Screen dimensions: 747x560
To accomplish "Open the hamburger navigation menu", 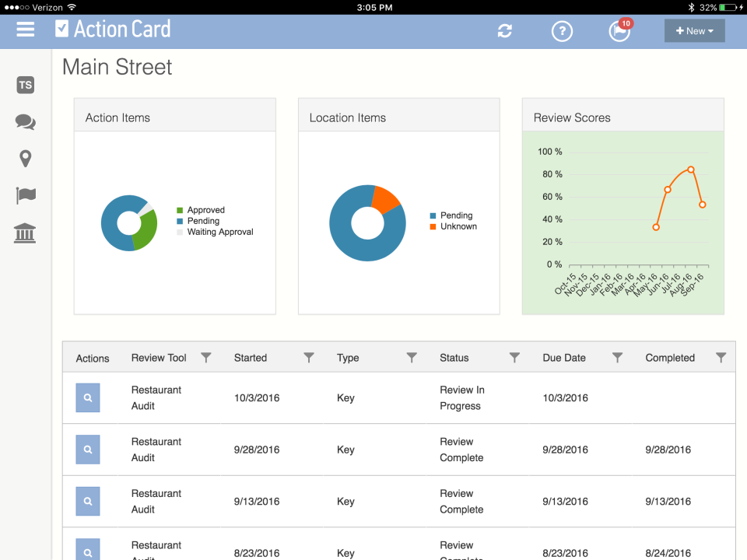I will coord(26,30).
